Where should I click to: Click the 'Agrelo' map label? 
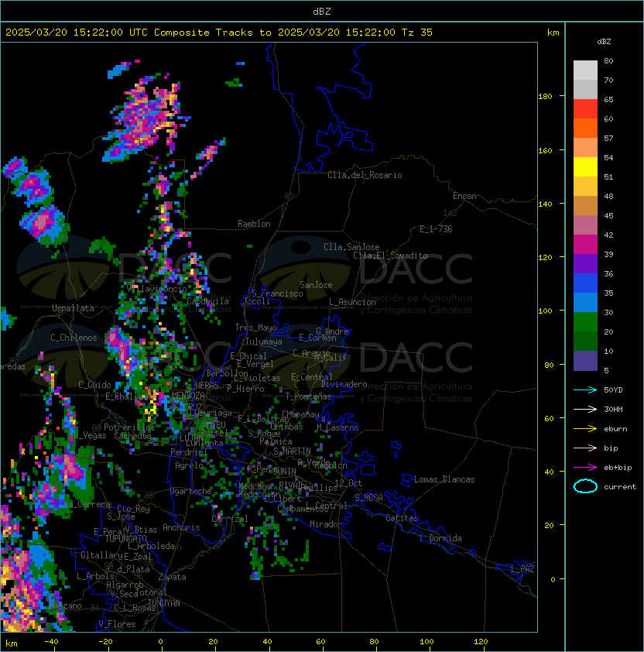(189, 465)
